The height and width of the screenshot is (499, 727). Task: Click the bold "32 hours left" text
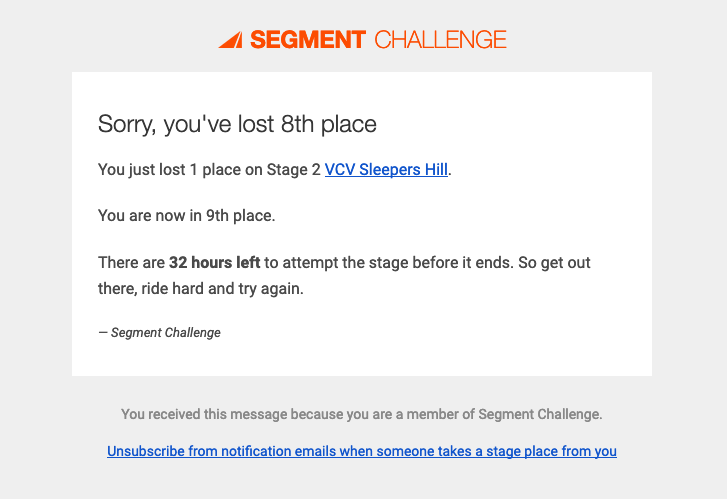(x=214, y=262)
